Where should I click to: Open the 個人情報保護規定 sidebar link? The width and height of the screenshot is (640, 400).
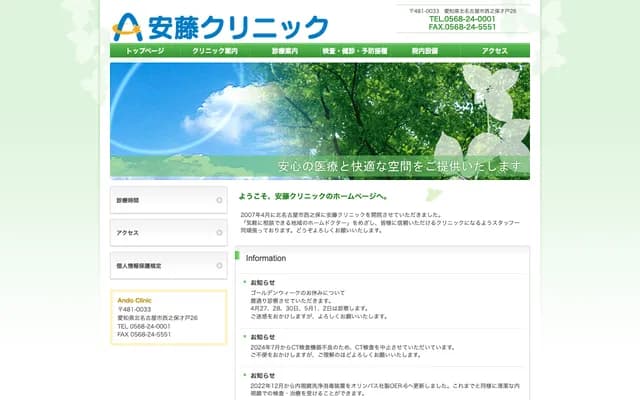(x=168, y=265)
